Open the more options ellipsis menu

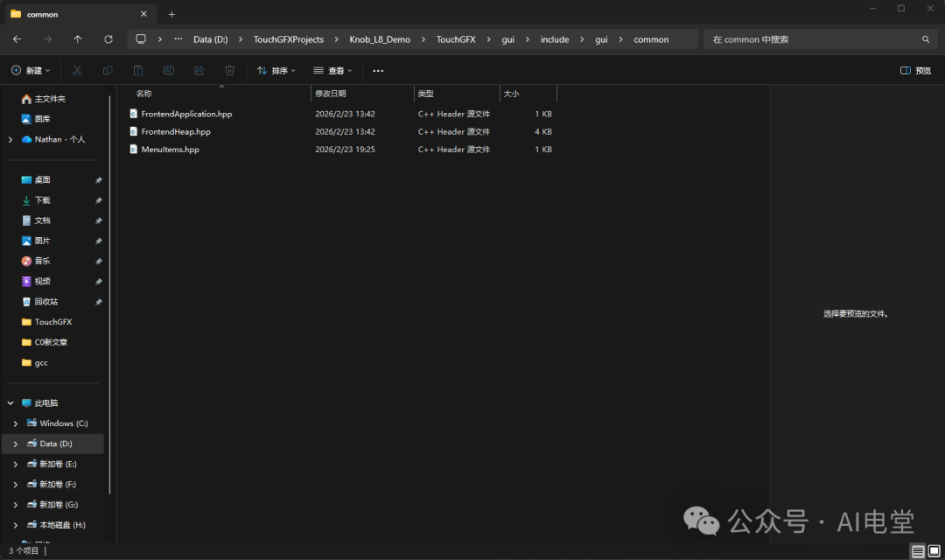click(378, 71)
